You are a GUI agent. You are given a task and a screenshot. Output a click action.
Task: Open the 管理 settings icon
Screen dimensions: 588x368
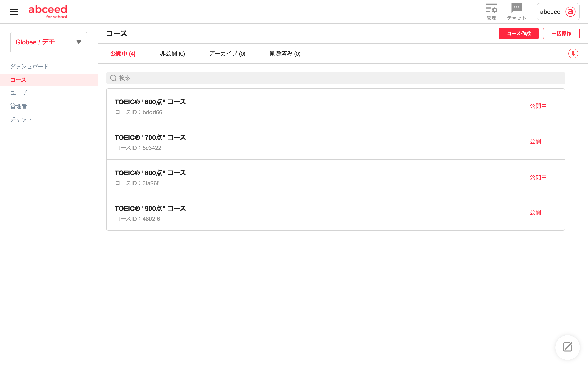tap(491, 12)
